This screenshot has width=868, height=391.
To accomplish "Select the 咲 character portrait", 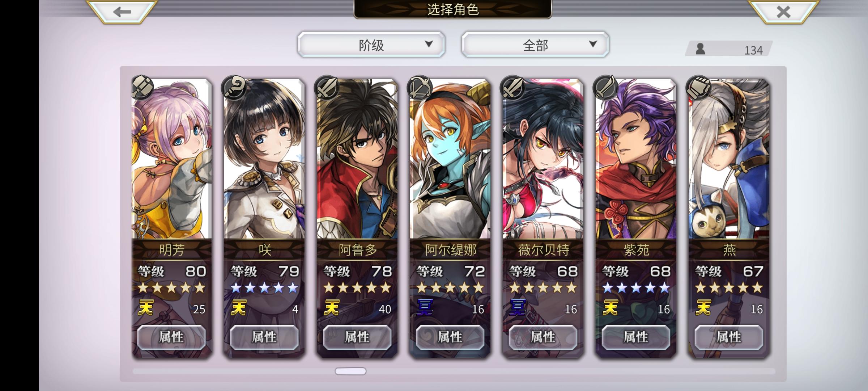I will coord(264,159).
